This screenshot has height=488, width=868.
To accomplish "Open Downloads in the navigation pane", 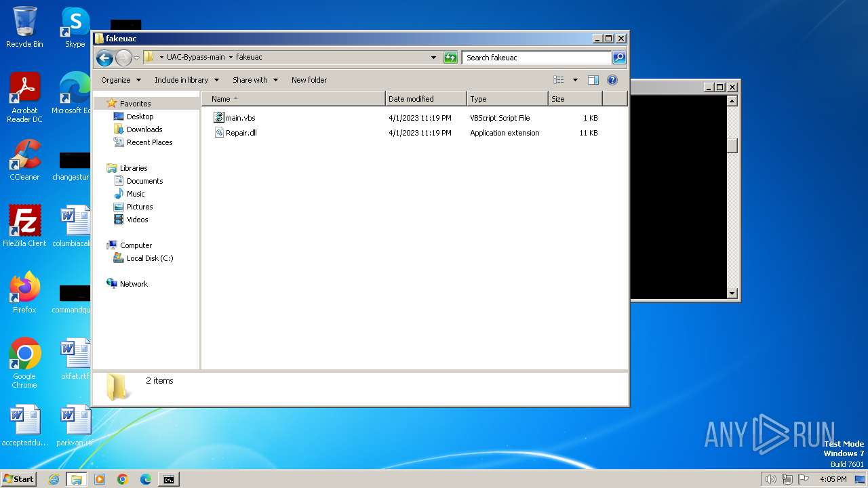I will (x=144, y=129).
